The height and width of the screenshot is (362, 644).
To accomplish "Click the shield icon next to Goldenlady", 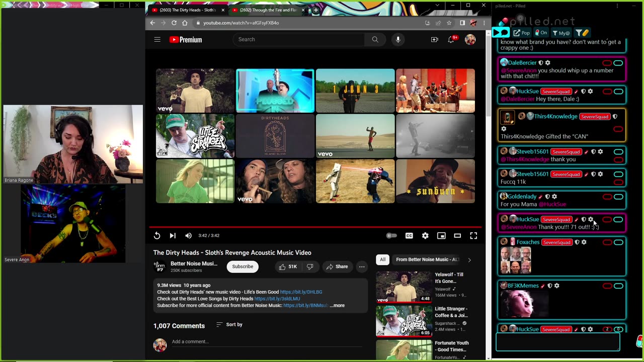I will pos(547,197).
